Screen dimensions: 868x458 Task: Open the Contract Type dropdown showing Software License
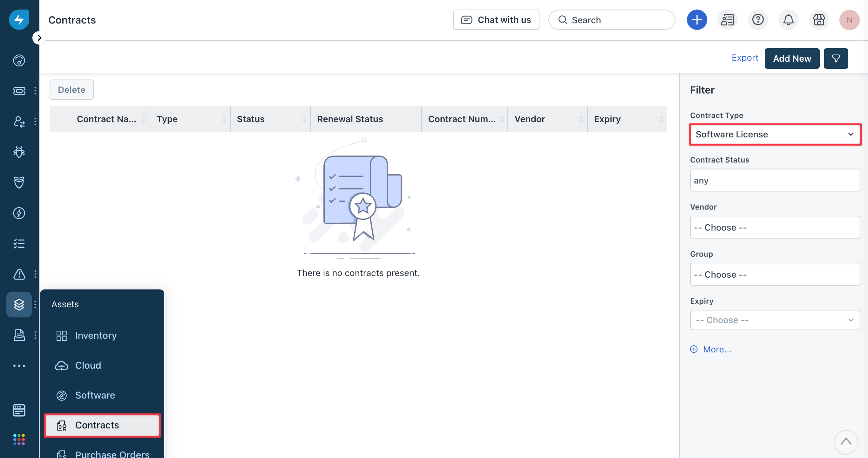(x=775, y=134)
